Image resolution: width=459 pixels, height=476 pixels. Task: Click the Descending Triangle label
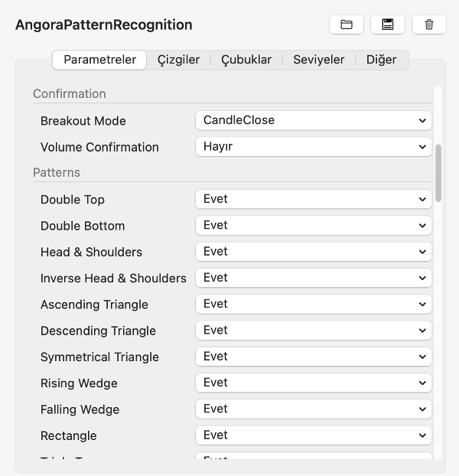point(98,331)
